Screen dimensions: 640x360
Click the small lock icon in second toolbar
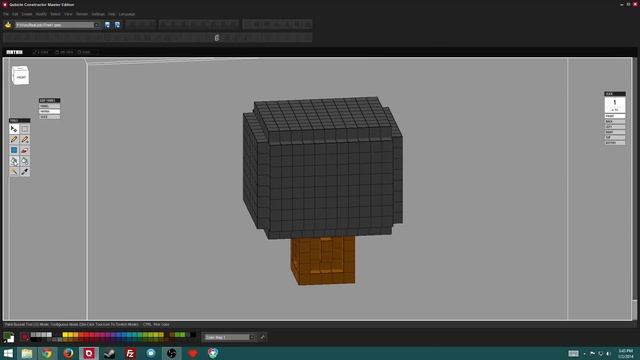point(217,38)
